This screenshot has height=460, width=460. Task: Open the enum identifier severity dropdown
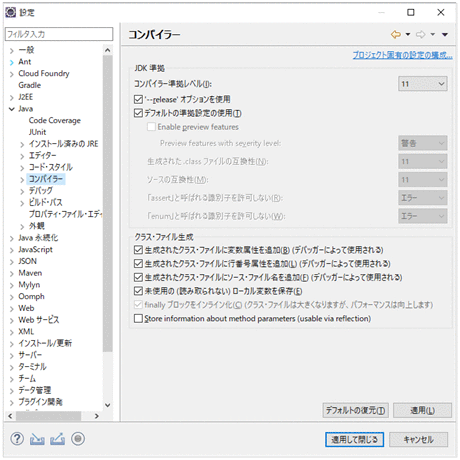click(423, 216)
